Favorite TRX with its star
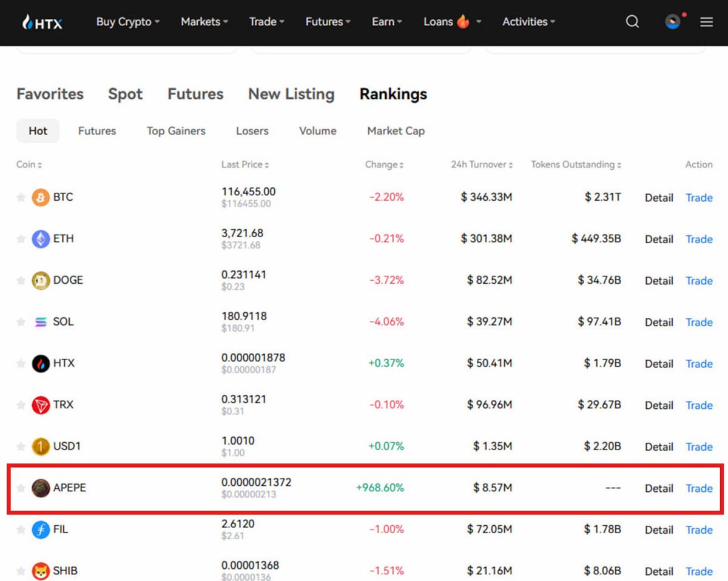Image resolution: width=728 pixels, height=581 pixels. click(x=21, y=405)
